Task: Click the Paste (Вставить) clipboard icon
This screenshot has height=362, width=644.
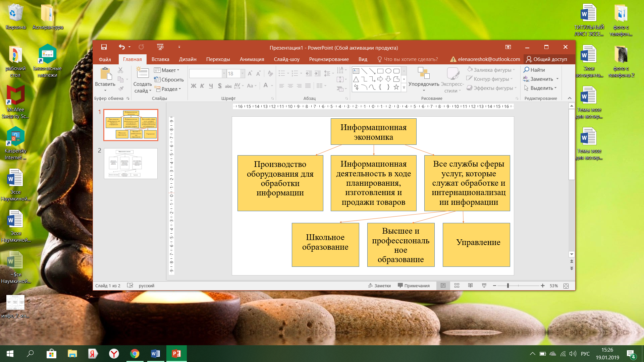Action: tap(105, 74)
